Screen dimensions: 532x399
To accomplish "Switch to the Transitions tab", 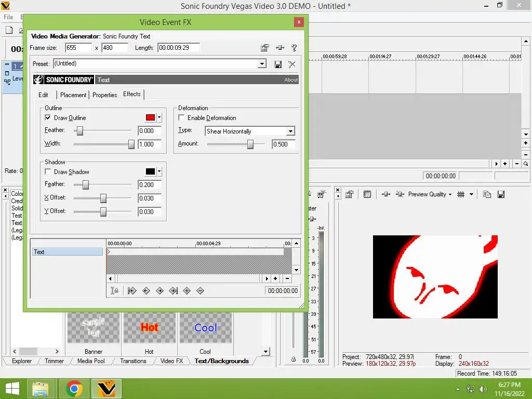I will point(133,361).
